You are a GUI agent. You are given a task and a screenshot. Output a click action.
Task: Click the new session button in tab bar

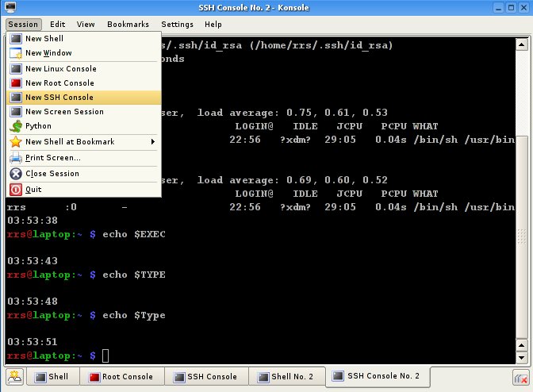point(14,377)
